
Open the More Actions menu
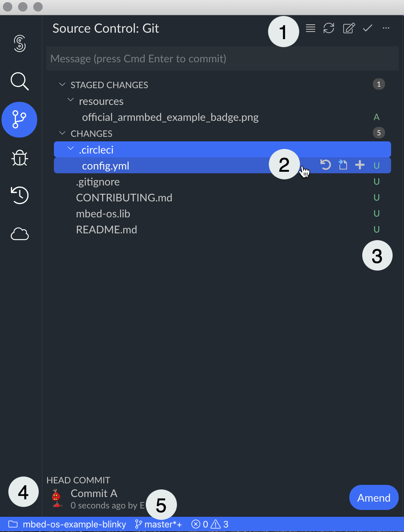pos(386,28)
